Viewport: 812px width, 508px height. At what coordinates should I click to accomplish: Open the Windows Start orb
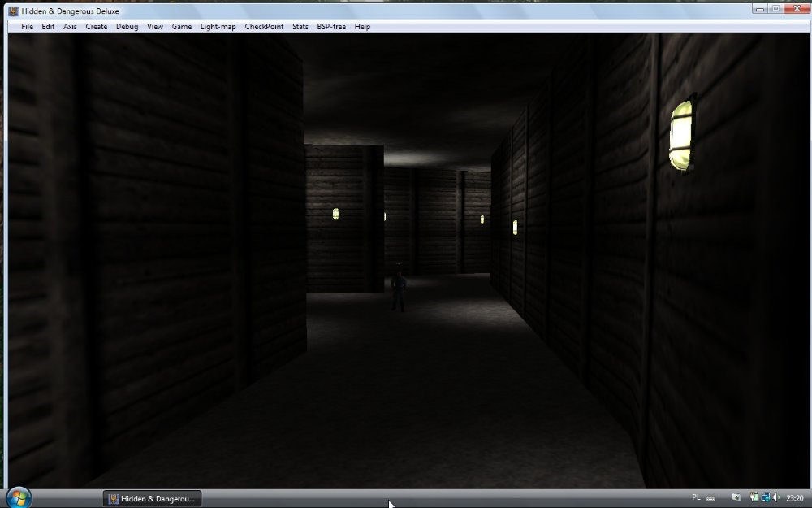coord(19,498)
